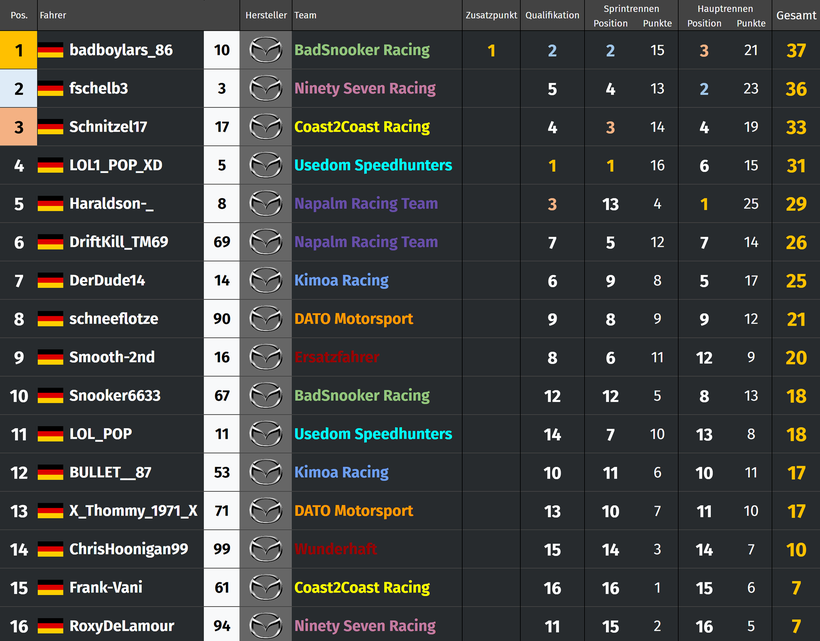
Task: Click driver name BULLET__87
Action: pyautogui.click(x=110, y=473)
